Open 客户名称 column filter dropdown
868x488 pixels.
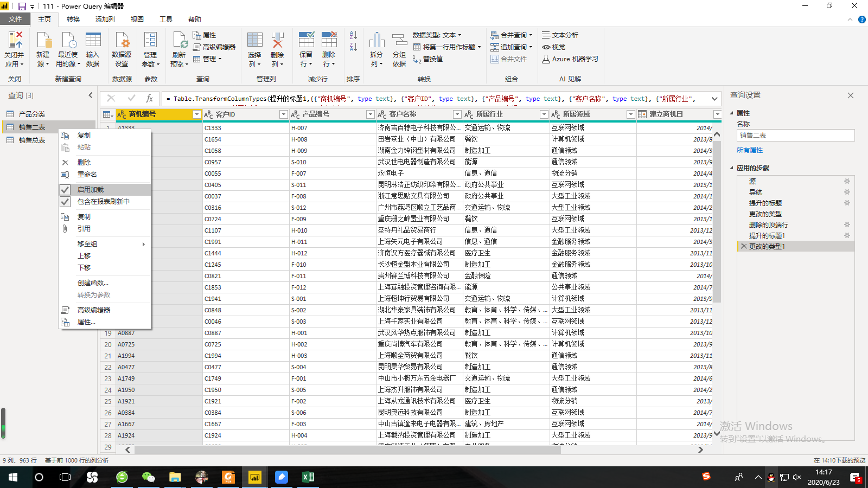click(457, 114)
